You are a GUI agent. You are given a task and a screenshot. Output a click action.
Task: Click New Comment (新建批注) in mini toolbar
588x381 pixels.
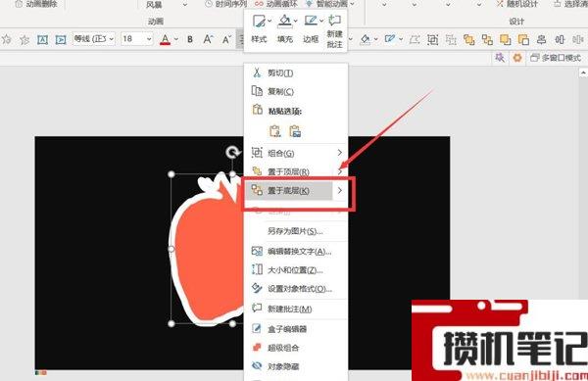(x=334, y=30)
